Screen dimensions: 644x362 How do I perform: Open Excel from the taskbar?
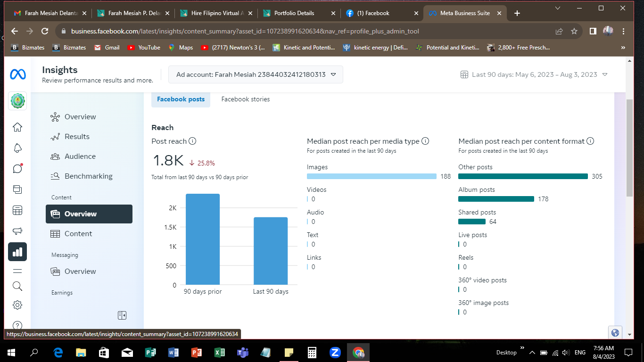pos(220,353)
